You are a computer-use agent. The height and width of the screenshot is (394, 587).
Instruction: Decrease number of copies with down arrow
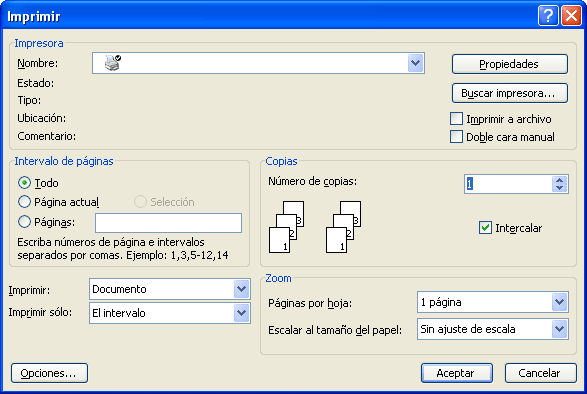[560, 188]
